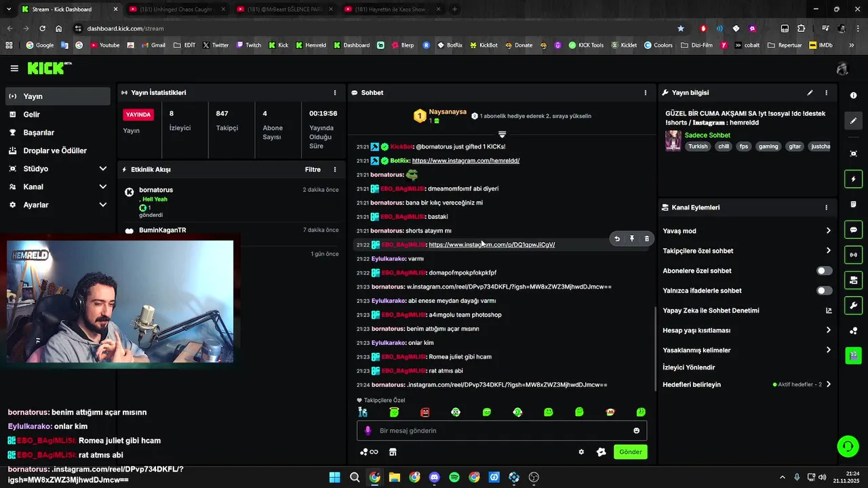Click the lightning bolt icon in right sidebar
Viewport: 868px width, 488px height.
854,179
